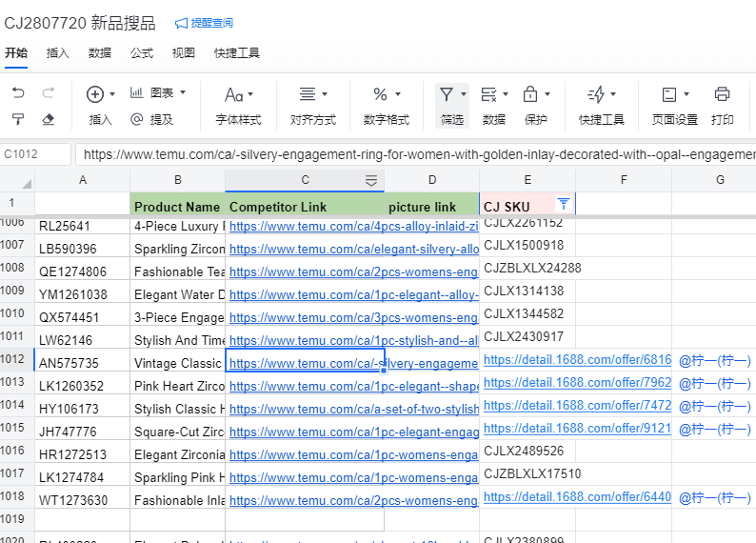Screen dimensions: 756x543
Task: Open the 页面设置 page setup icon
Action: pyautogui.click(x=668, y=94)
